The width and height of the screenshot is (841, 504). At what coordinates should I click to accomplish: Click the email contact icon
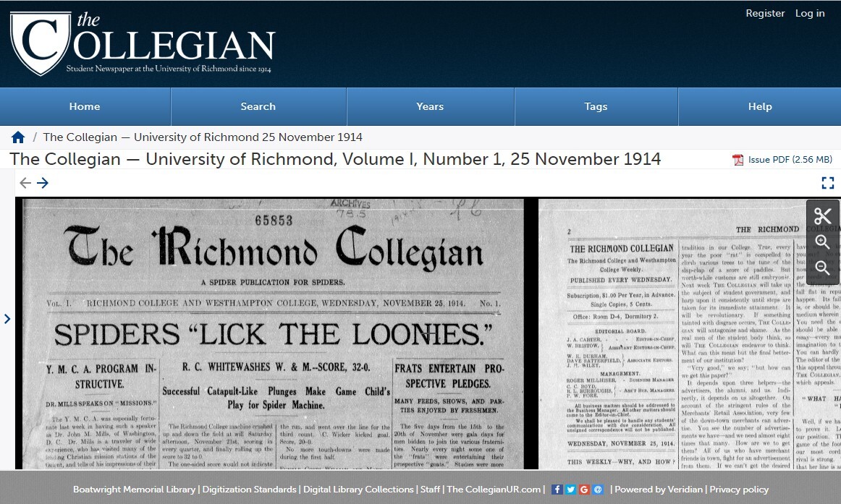tap(598, 489)
